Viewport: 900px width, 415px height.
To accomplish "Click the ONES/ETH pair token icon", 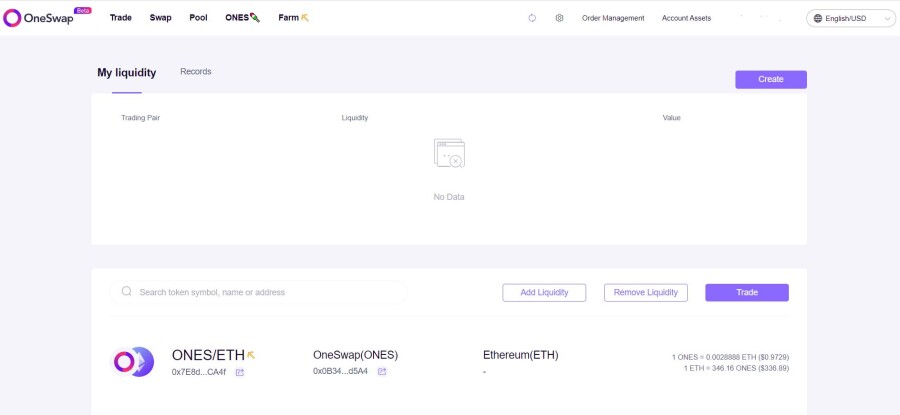I will point(133,362).
